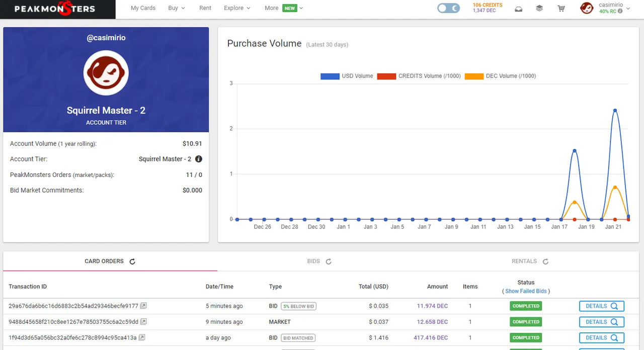Click the Amount column header

point(437,287)
